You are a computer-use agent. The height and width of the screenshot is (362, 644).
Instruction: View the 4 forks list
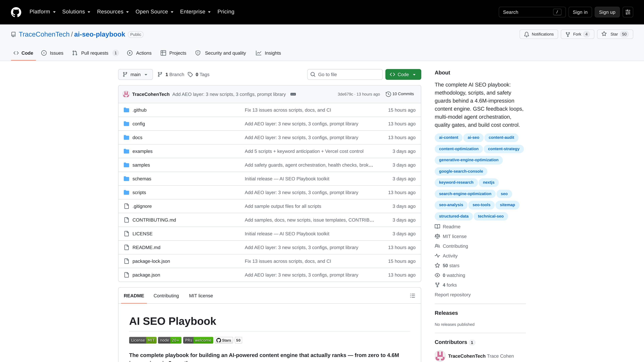445,285
